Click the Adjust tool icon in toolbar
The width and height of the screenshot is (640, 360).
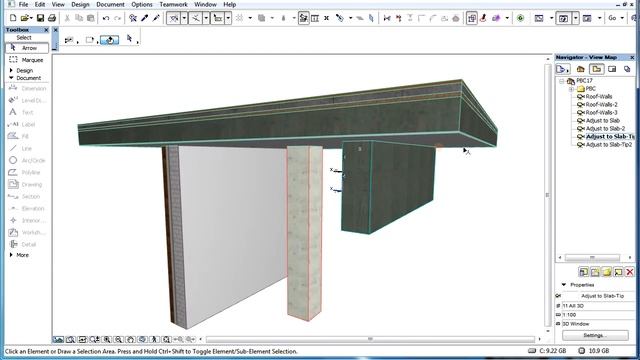398,18
